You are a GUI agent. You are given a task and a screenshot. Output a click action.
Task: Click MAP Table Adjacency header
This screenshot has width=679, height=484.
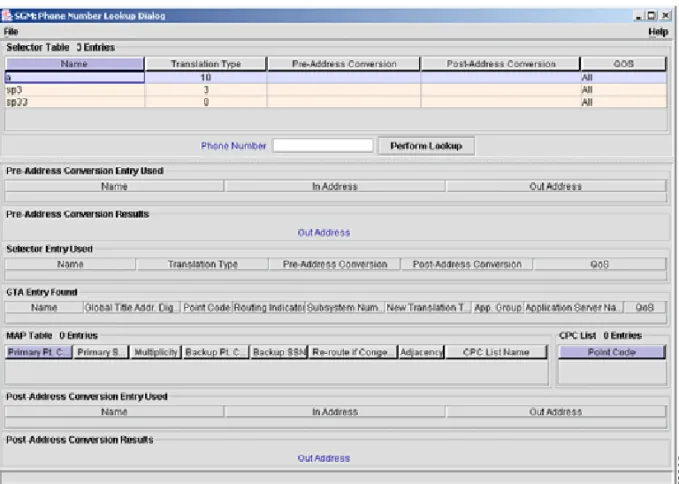[x=422, y=352]
